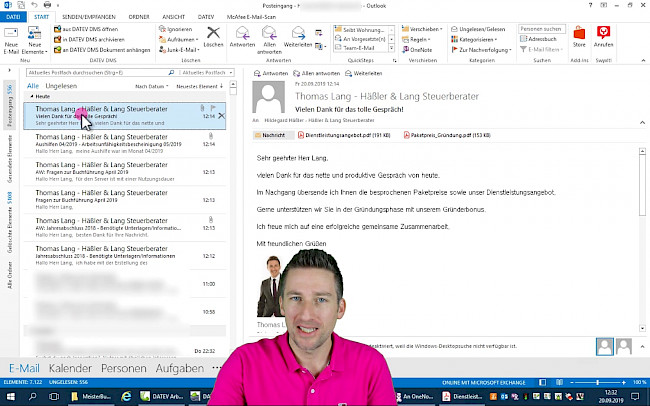Open the Windows Start menu
Image resolution: width=650 pixels, height=406 pixels.
click(11, 396)
